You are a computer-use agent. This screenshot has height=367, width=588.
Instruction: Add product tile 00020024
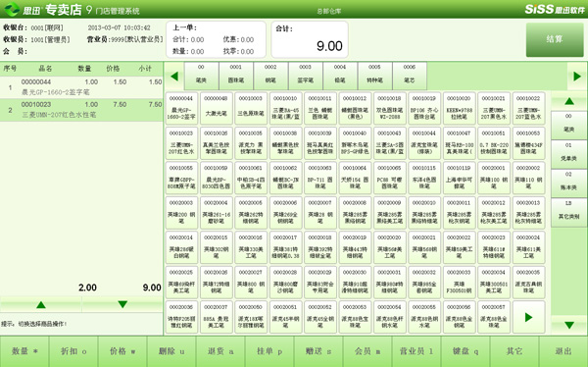click(x=528, y=247)
